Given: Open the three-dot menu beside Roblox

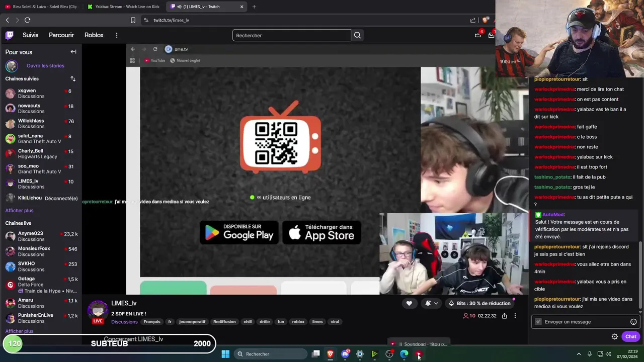Looking at the screenshot, I should point(116,35).
